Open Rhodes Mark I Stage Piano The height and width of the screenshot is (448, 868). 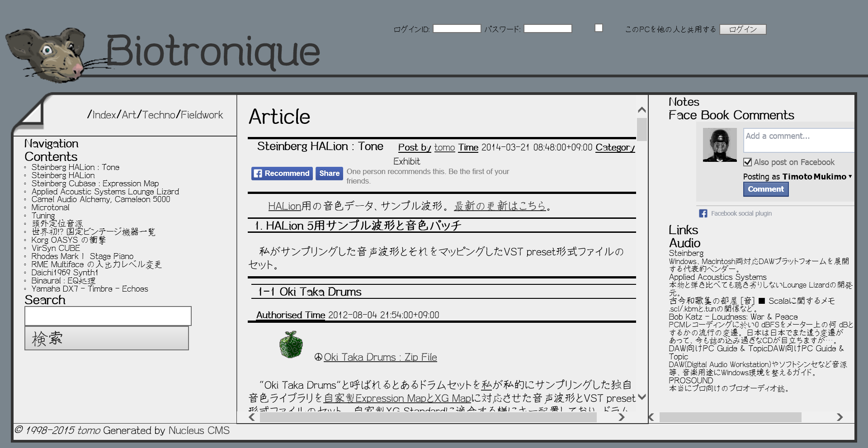82,256
